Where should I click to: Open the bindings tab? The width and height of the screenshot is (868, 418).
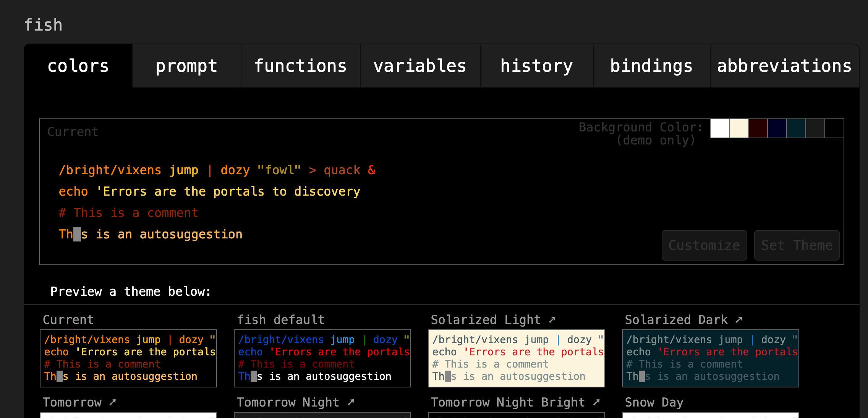pos(651,66)
